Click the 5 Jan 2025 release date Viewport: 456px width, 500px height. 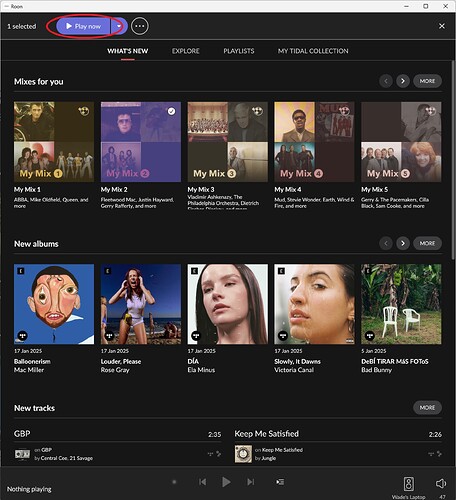click(x=374, y=351)
